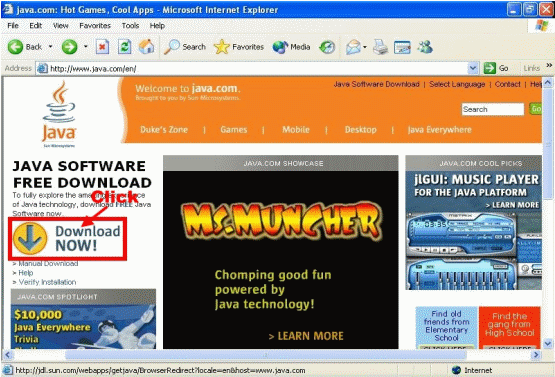Open History clock icon in toolbar
The image size is (555, 377).
(327, 47)
